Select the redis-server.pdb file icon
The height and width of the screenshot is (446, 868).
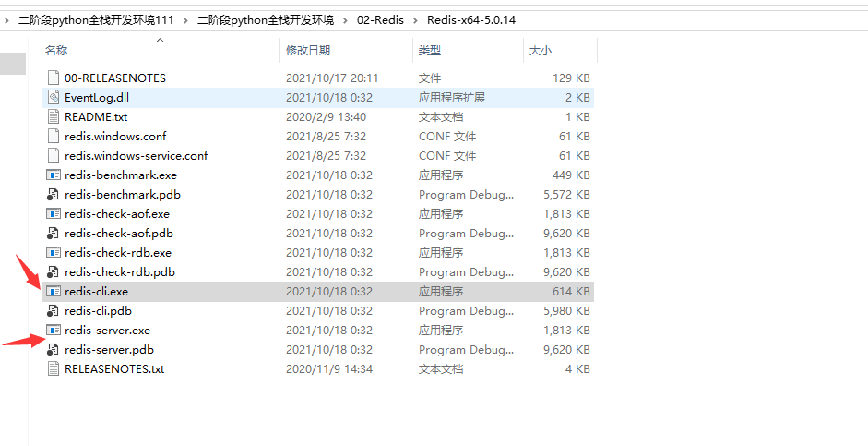tap(54, 350)
